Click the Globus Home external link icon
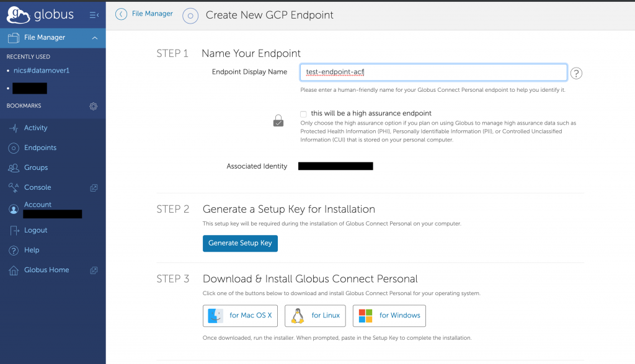 [x=94, y=270]
